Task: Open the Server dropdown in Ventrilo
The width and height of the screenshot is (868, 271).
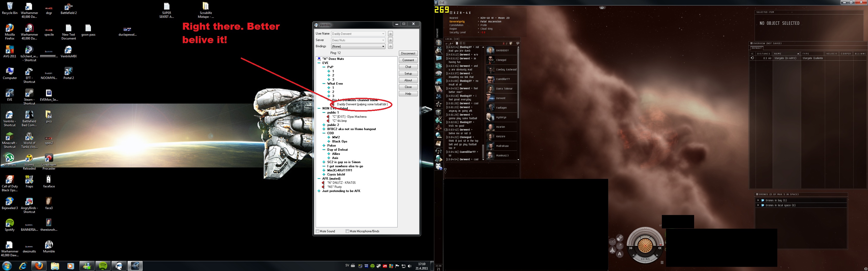Action: [383, 40]
